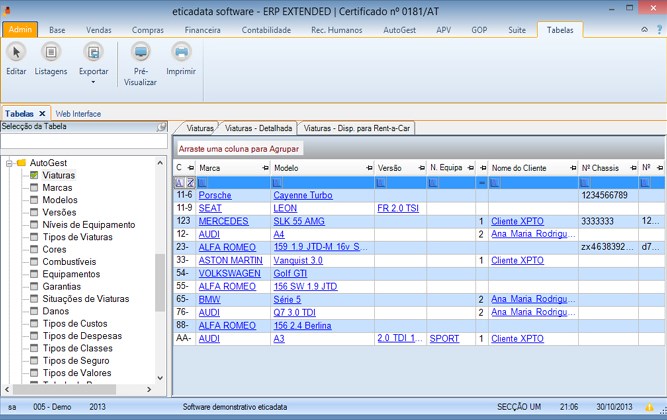Close the Tabelas document tab
Screen dimensions: 667x420
(43, 114)
